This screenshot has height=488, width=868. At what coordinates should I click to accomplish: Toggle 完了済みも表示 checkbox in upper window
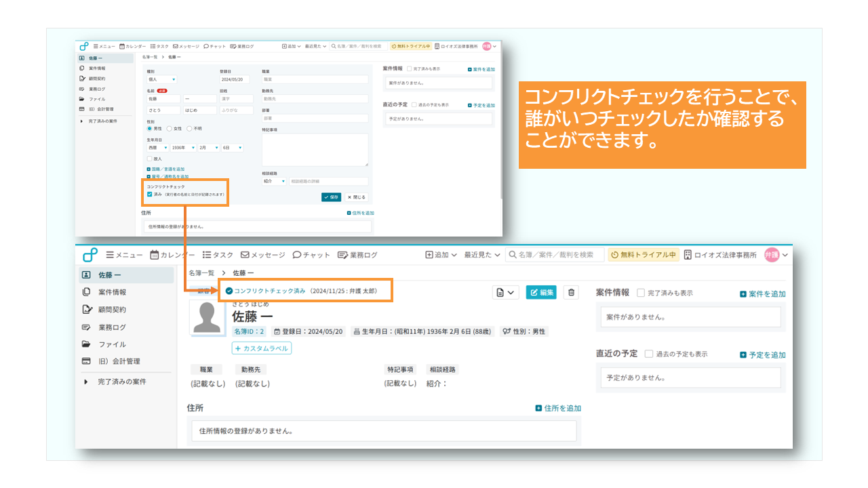click(x=408, y=69)
